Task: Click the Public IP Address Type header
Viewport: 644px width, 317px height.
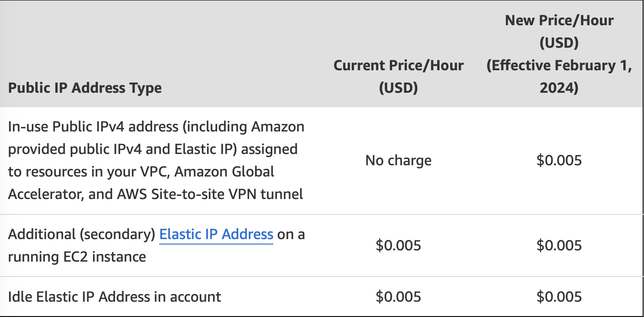Action: (85, 87)
